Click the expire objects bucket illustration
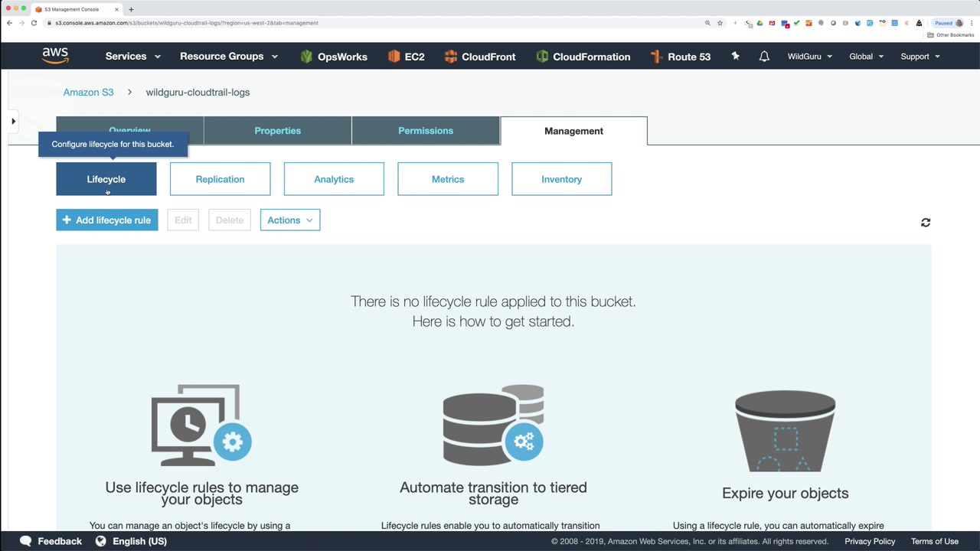 coord(785,431)
